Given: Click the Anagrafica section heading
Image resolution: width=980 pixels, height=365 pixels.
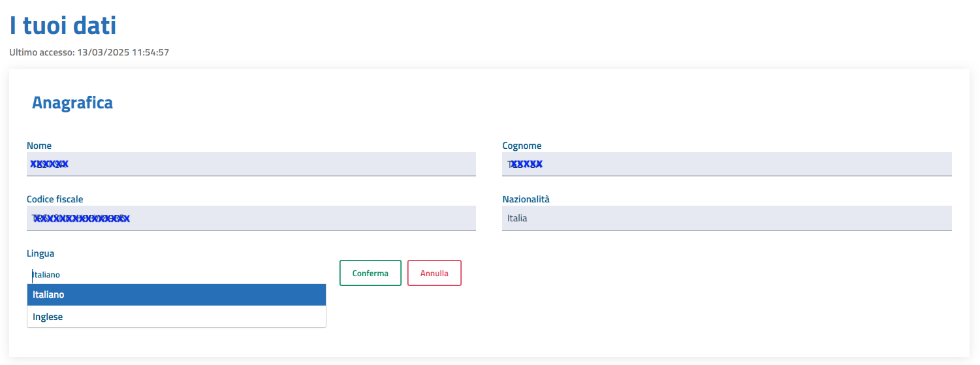Looking at the screenshot, I should click(72, 103).
